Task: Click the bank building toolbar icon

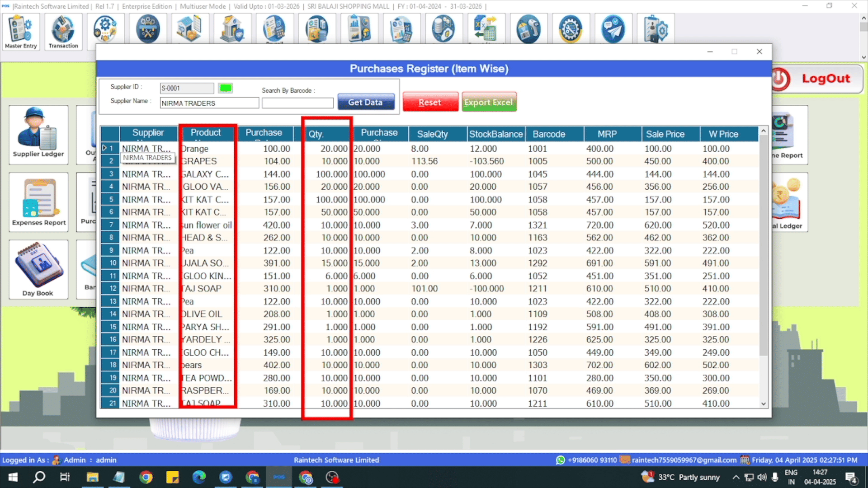Action: [232, 29]
